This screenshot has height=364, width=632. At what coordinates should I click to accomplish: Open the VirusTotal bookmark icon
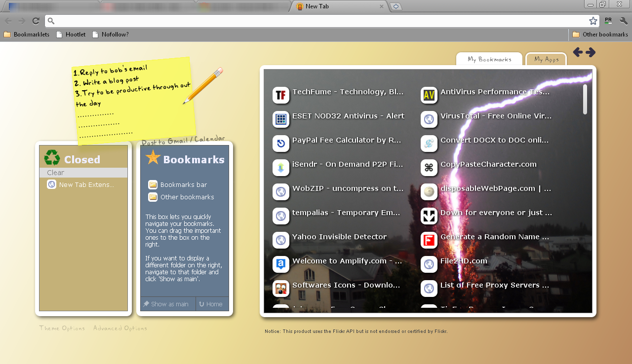pyautogui.click(x=429, y=119)
